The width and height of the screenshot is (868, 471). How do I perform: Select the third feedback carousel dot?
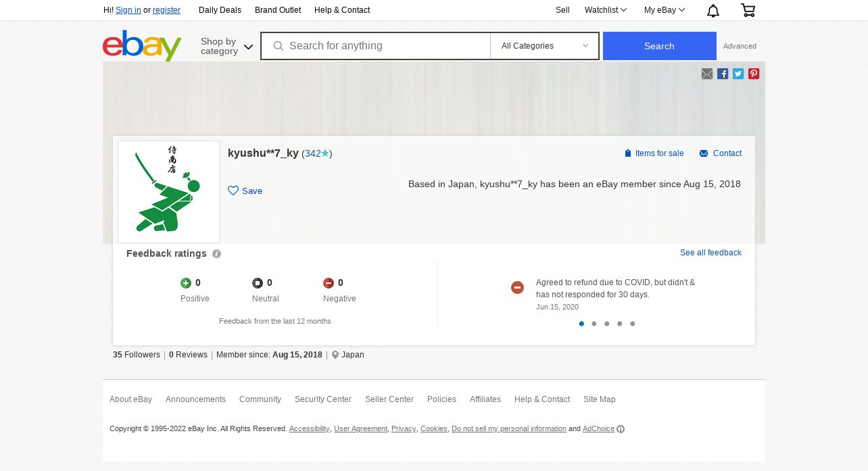[x=607, y=324]
